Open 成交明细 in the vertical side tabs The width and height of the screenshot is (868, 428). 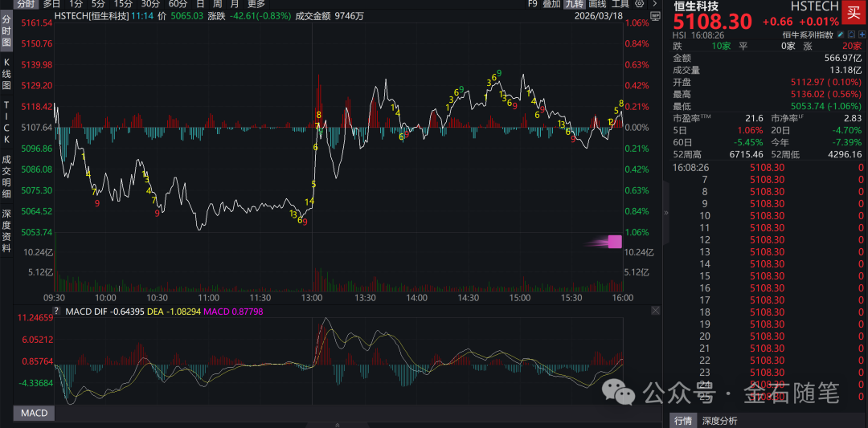point(6,177)
